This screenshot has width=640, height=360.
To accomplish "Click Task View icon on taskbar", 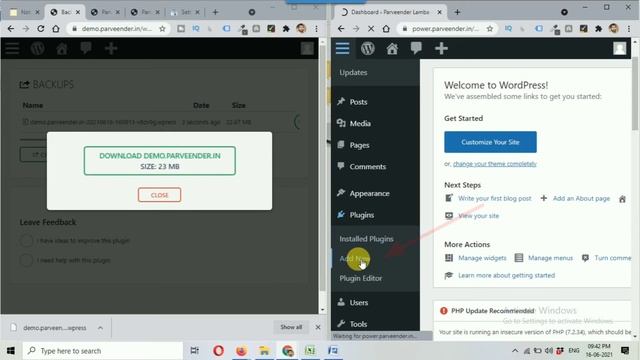I will click(x=195, y=351).
